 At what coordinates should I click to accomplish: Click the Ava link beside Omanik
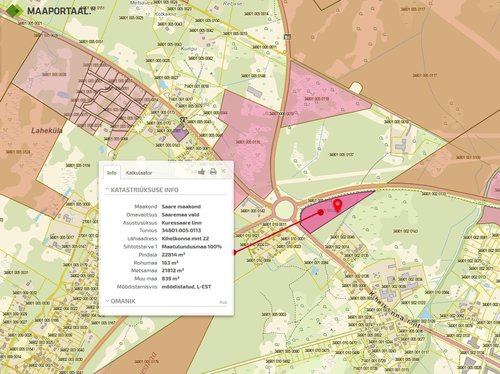(x=223, y=302)
